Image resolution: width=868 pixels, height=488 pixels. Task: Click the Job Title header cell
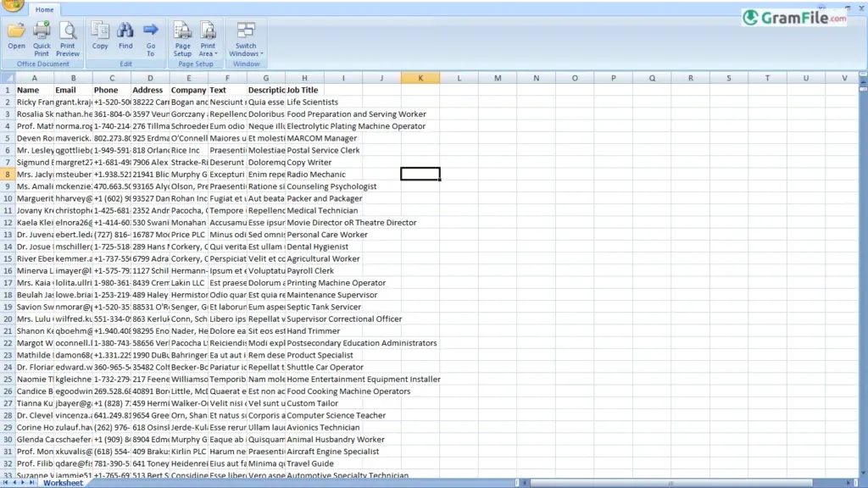(x=304, y=90)
